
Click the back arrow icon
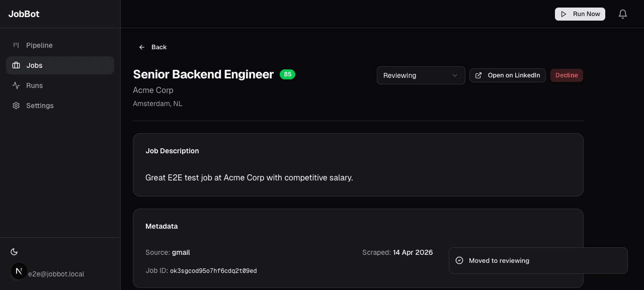[x=142, y=47]
